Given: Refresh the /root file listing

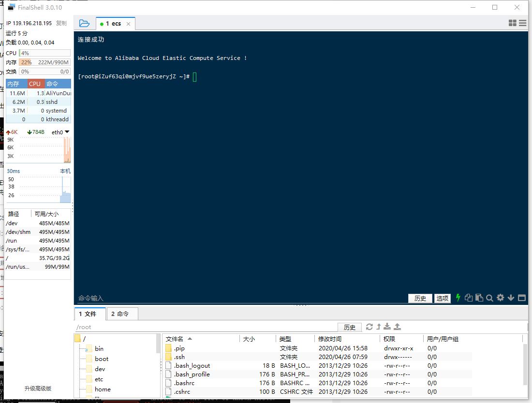Looking at the screenshot, I should (369, 327).
